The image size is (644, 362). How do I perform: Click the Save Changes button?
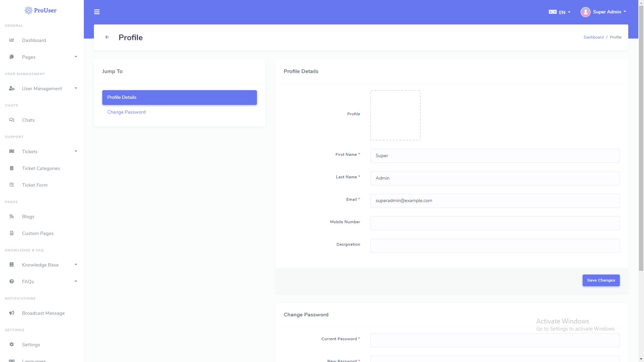coord(601,280)
